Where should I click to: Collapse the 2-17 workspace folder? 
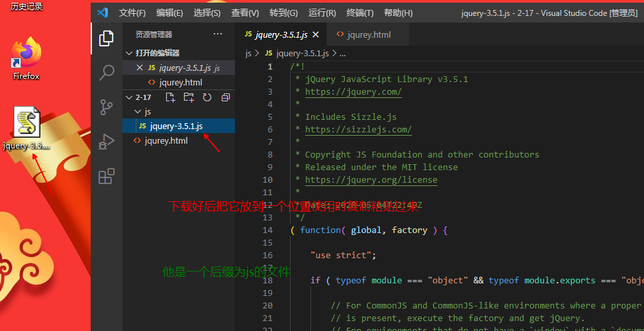pyautogui.click(x=129, y=97)
